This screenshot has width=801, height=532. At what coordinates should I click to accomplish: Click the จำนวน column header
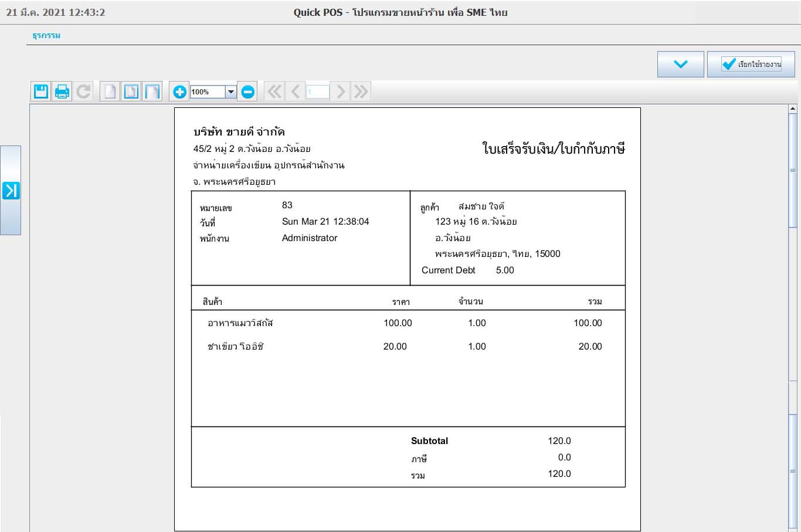click(471, 301)
